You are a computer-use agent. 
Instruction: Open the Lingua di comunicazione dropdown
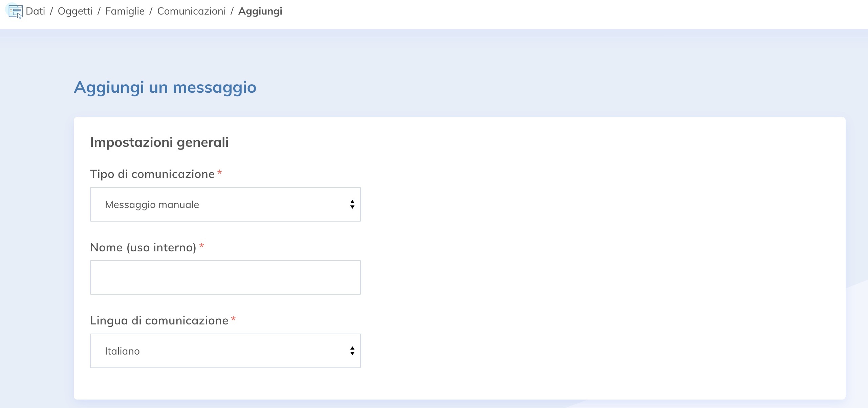(225, 351)
